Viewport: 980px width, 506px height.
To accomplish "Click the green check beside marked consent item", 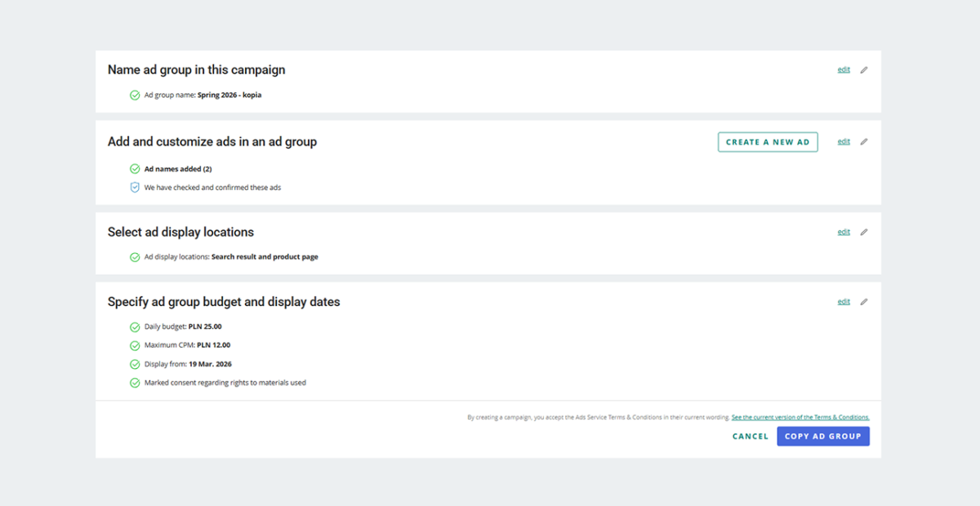I will click(x=135, y=382).
